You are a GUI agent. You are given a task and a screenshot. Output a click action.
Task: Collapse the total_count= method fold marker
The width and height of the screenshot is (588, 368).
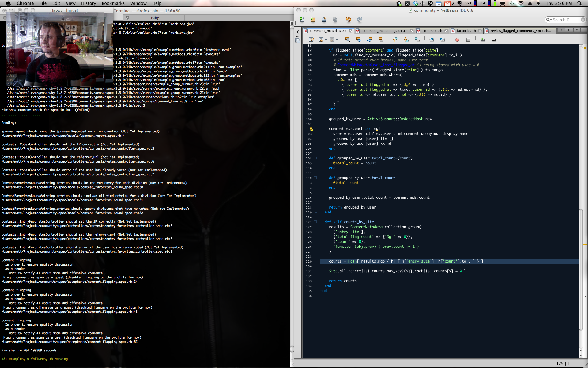click(x=315, y=158)
